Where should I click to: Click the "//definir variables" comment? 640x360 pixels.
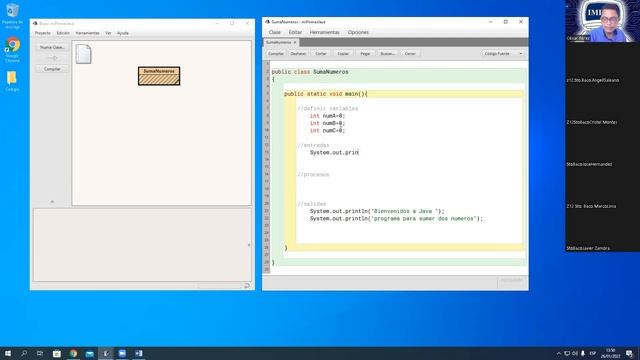coord(328,109)
